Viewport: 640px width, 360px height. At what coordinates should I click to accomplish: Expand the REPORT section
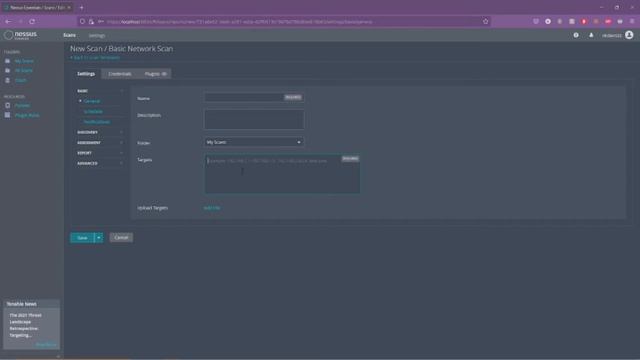point(100,153)
